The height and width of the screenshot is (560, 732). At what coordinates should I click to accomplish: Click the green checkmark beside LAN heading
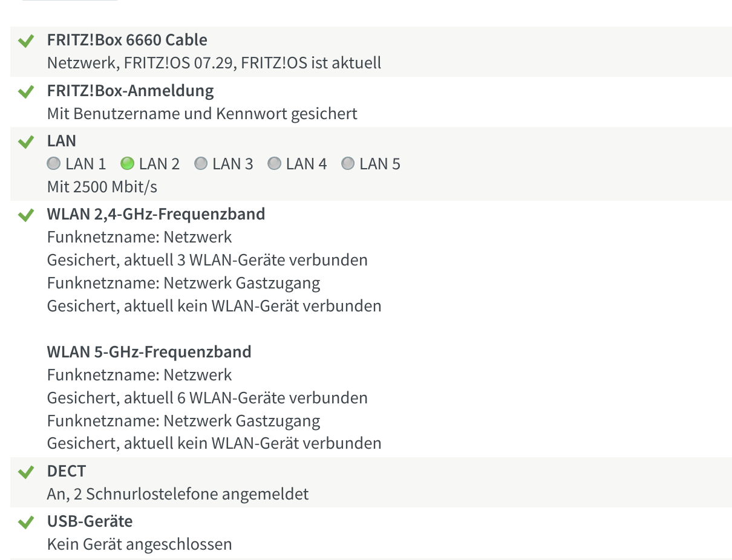click(25, 143)
